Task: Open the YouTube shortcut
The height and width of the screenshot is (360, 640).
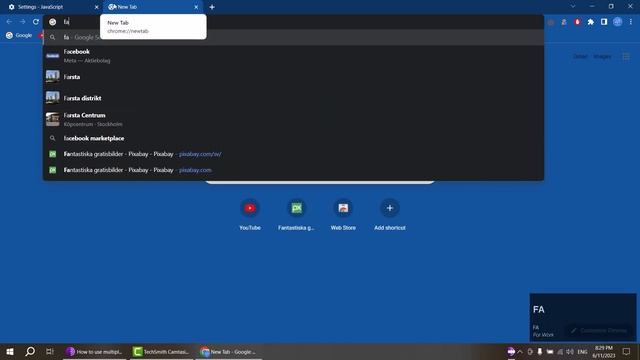Action: tap(250, 215)
